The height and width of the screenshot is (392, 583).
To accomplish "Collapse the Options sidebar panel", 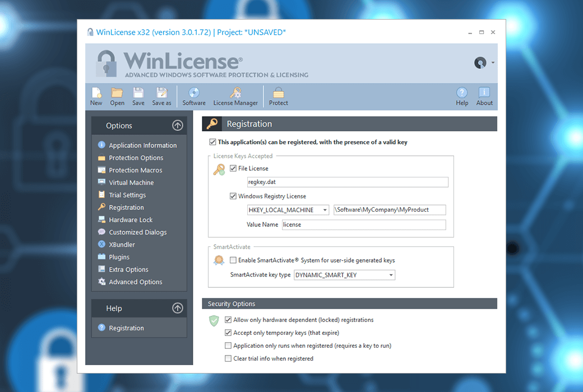I will click(x=178, y=125).
